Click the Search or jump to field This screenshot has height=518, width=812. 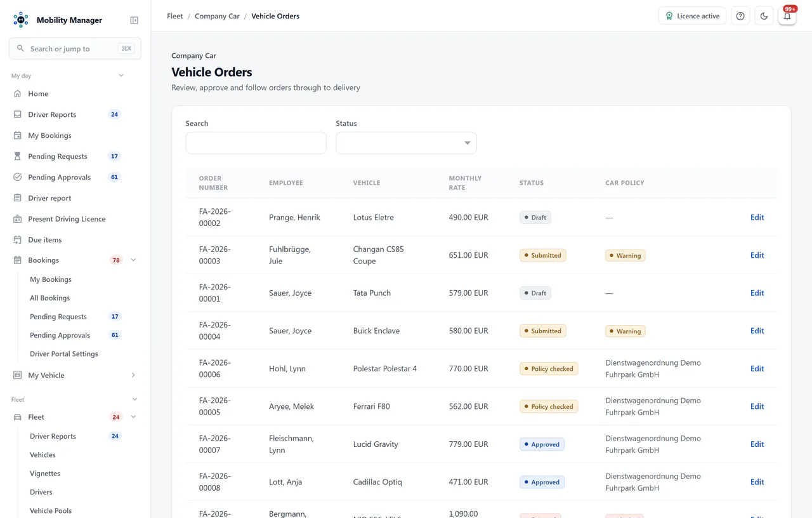(x=75, y=48)
